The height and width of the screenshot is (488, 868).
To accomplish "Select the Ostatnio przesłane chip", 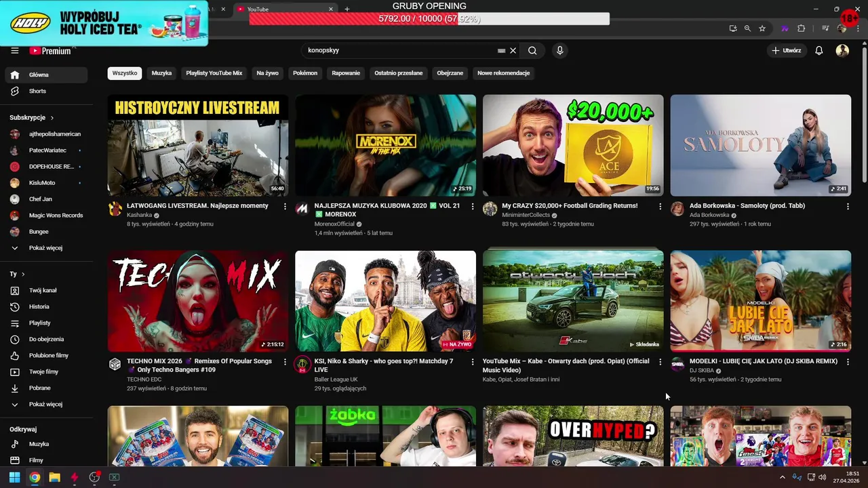I will pyautogui.click(x=399, y=73).
